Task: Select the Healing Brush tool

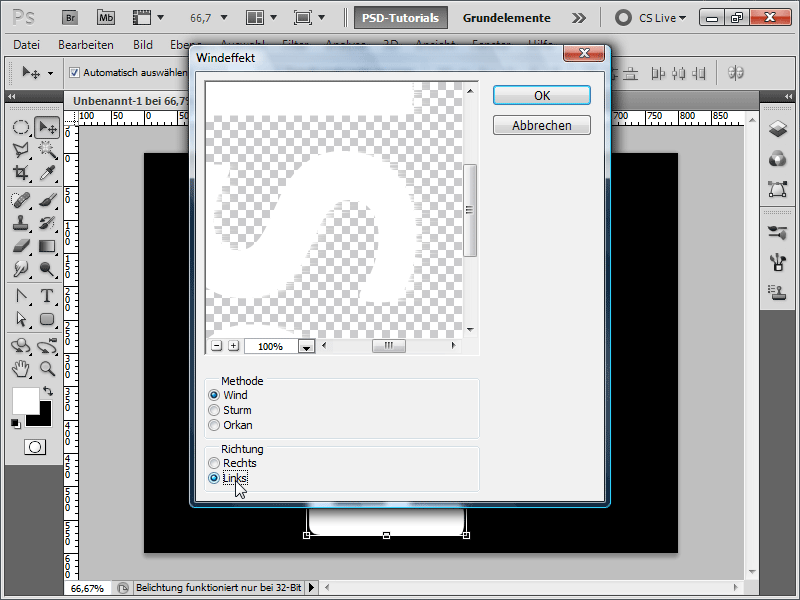Action: pyautogui.click(x=21, y=200)
